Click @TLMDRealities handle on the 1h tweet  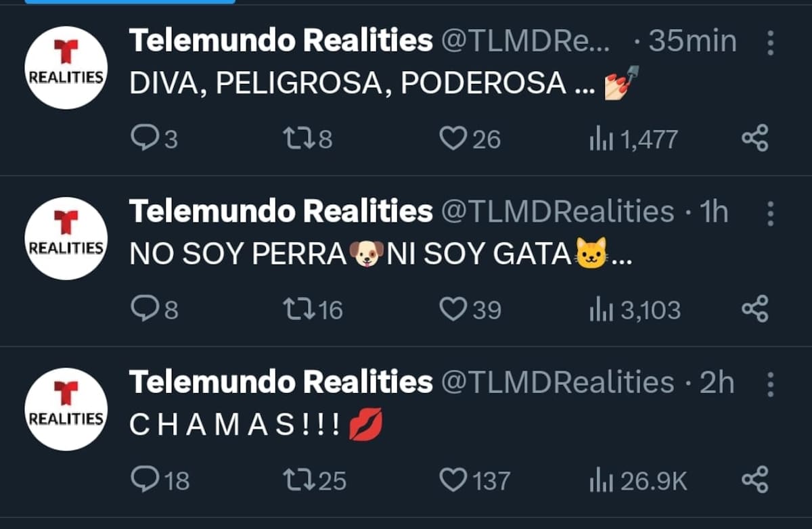tap(557, 212)
